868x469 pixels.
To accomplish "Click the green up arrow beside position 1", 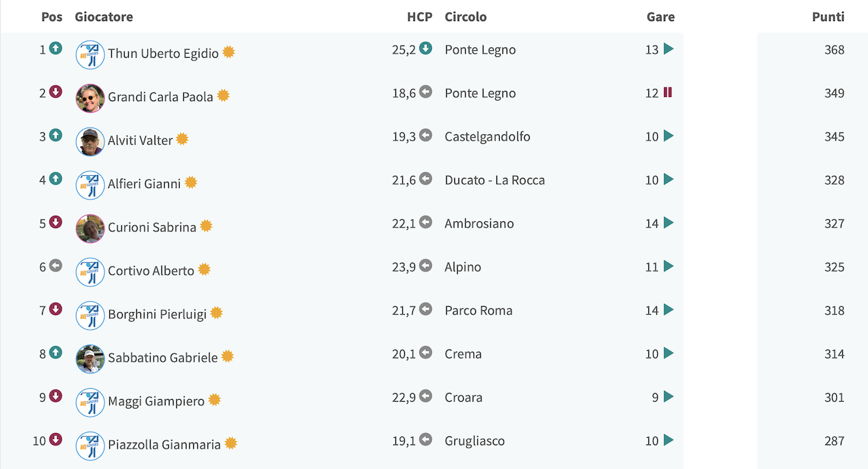I will click(x=56, y=49).
